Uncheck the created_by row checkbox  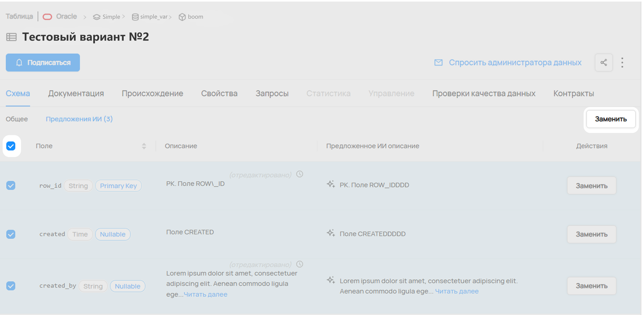tap(11, 286)
